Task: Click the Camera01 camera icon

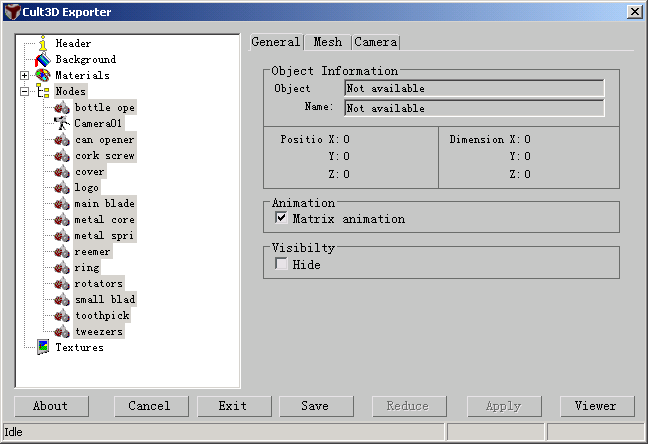Action: coord(62,124)
